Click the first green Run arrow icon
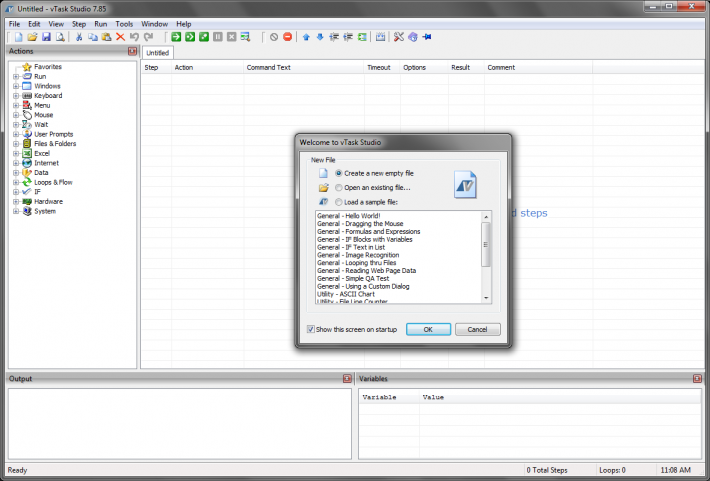The height and width of the screenshot is (481, 710). [x=176, y=37]
